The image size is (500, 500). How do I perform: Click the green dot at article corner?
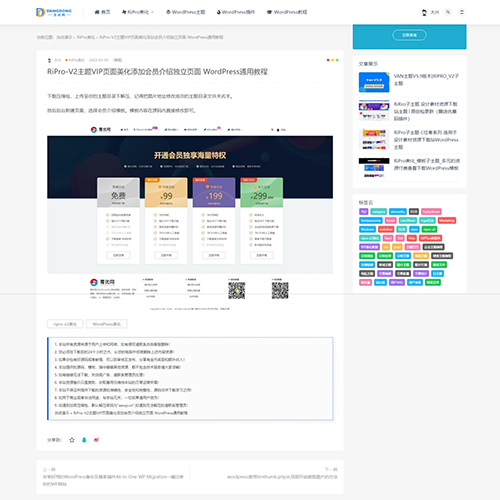click(337, 60)
